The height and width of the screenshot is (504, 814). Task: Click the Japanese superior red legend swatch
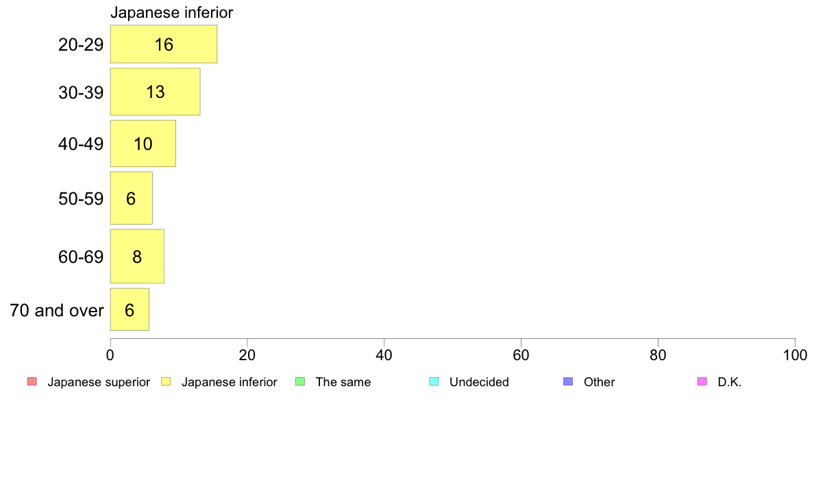32,381
